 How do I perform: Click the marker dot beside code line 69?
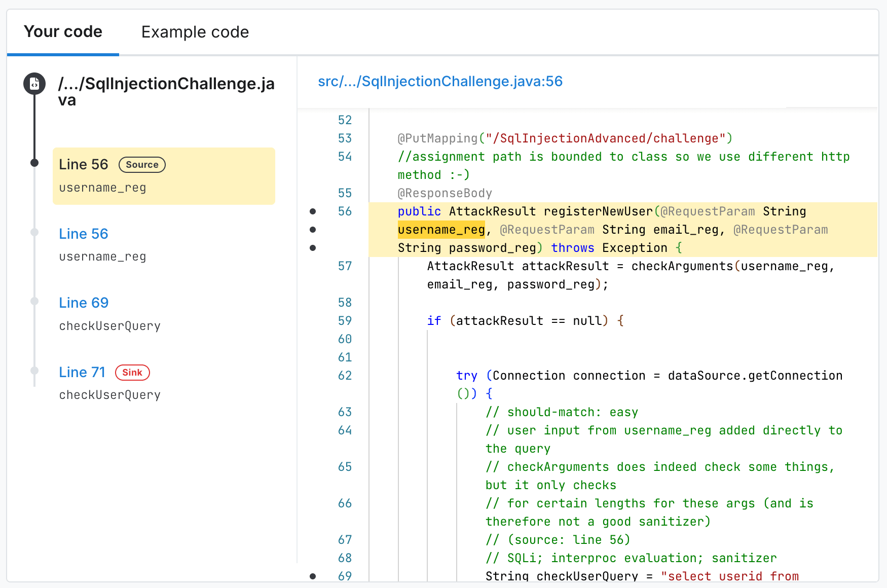tap(313, 576)
